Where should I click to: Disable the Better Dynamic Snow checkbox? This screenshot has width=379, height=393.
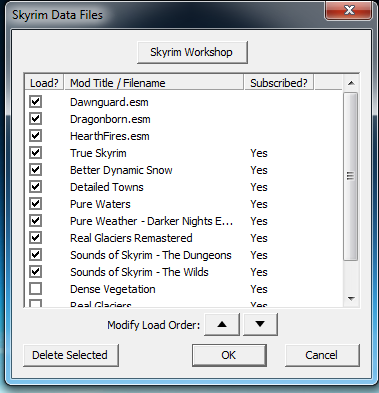pyautogui.click(x=36, y=170)
